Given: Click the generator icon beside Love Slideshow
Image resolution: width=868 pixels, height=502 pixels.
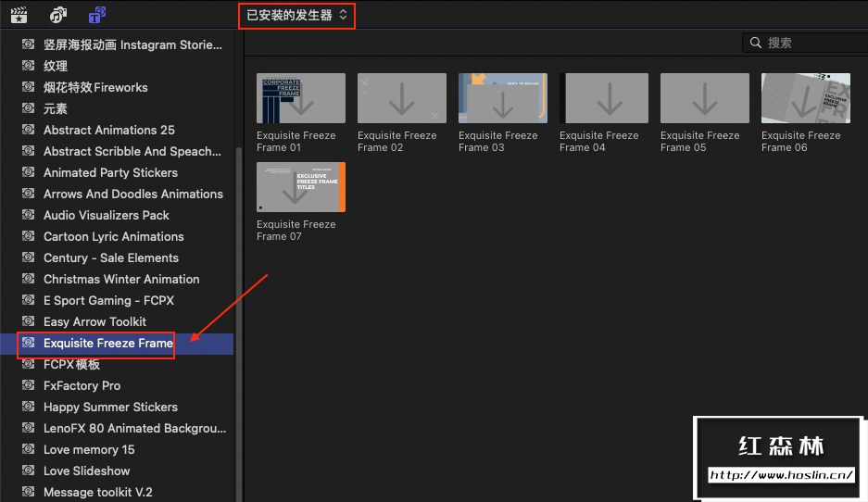Looking at the screenshot, I should (28, 471).
